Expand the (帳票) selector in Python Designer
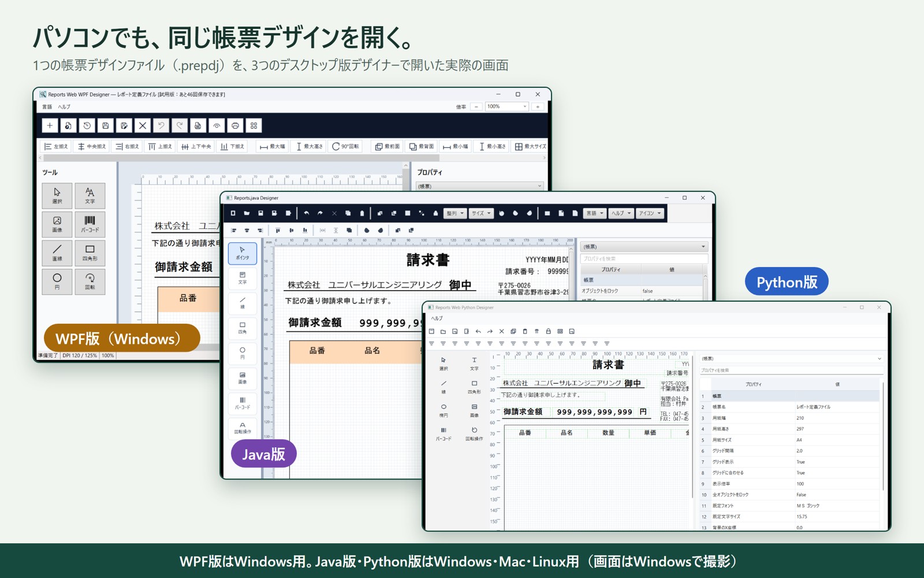 click(791, 358)
